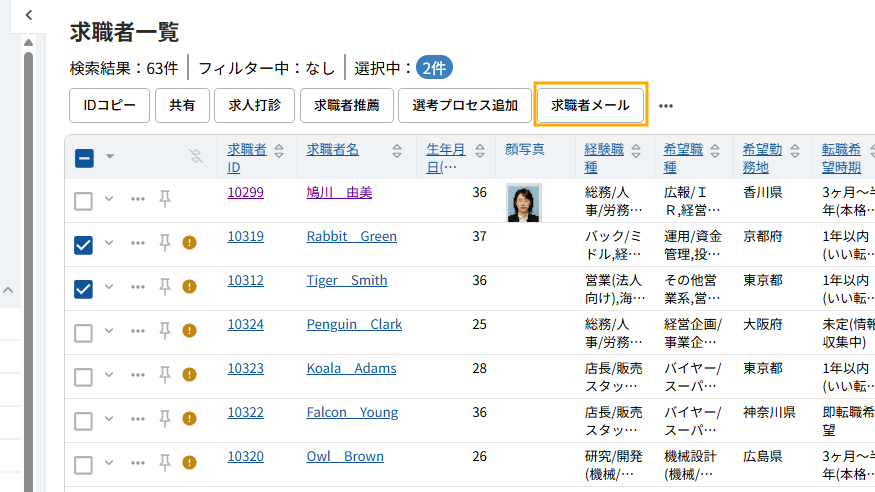Pin the Penguin Clark row

tap(165, 331)
